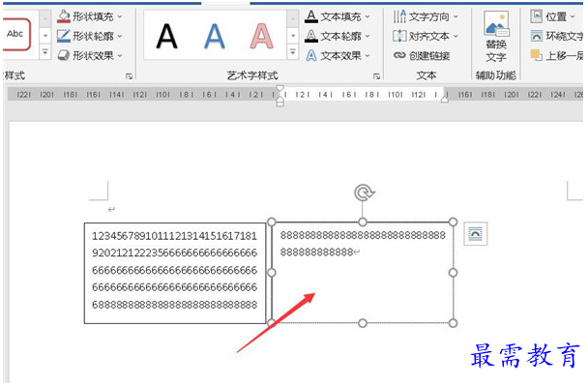This screenshot has height=386, width=588.
Task: Apply the pink outlined WordArt style
Action: point(261,36)
